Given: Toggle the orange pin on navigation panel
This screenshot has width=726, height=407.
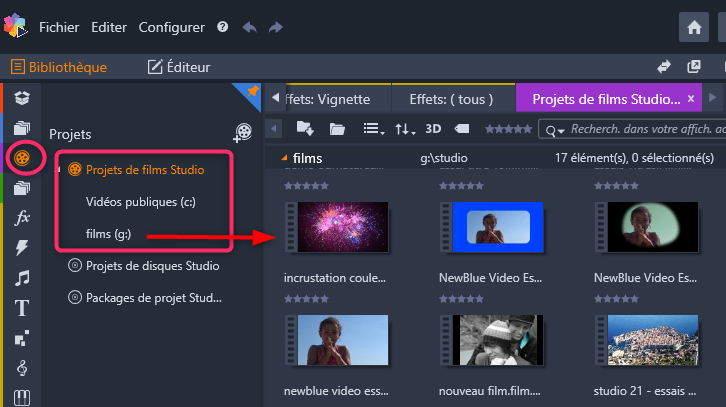Looking at the screenshot, I should coord(252,92).
